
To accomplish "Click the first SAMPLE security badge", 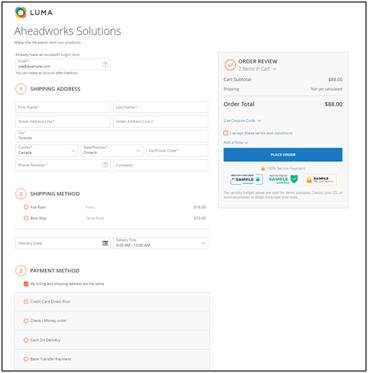I will click(246, 180).
